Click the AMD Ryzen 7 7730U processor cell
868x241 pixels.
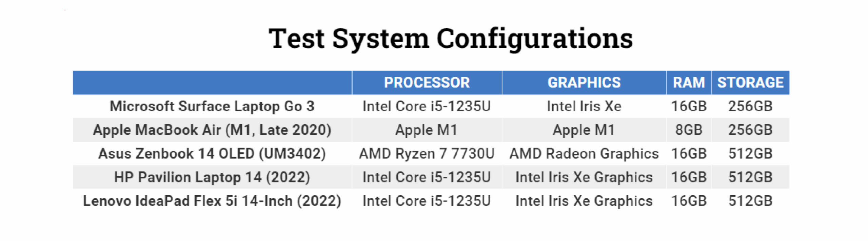click(427, 154)
